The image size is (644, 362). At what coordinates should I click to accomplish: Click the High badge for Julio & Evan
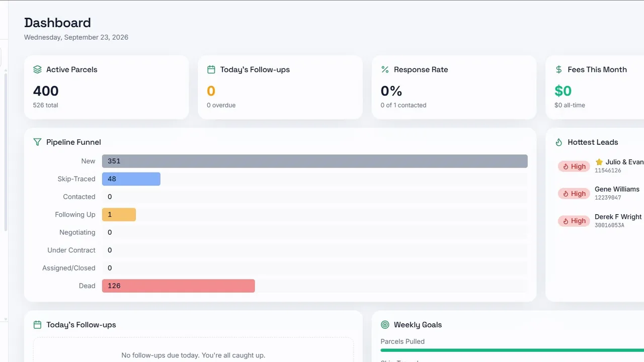click(574, 166)
